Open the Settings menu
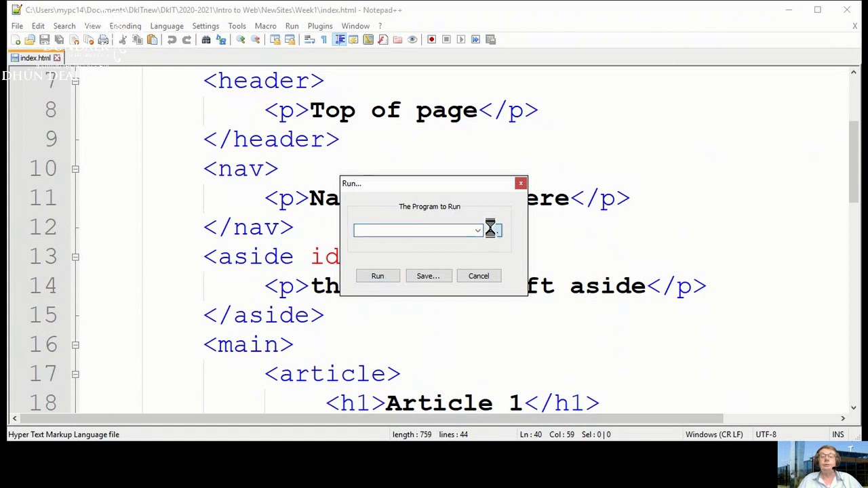 (x=205, y=26)
